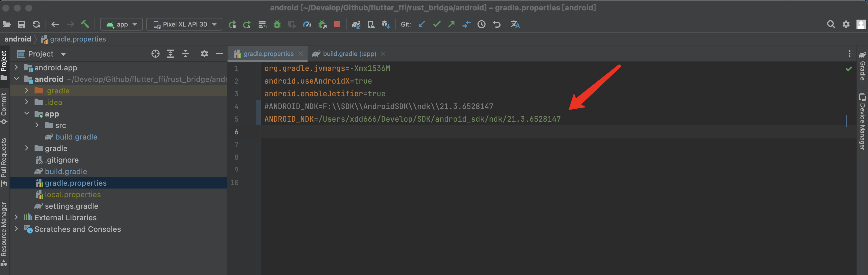
Task: Click the Git Push green arrow
Action: pyautogui.click(x=452, y=24)
